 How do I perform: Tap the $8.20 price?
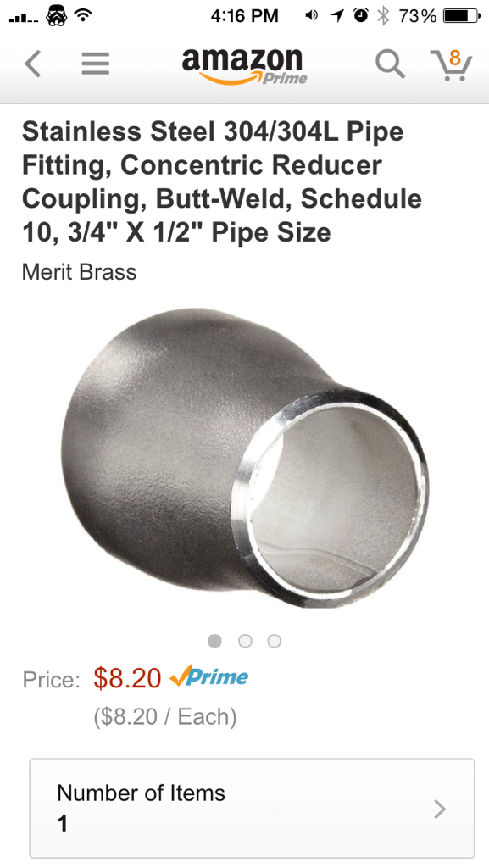pos(127,677)
